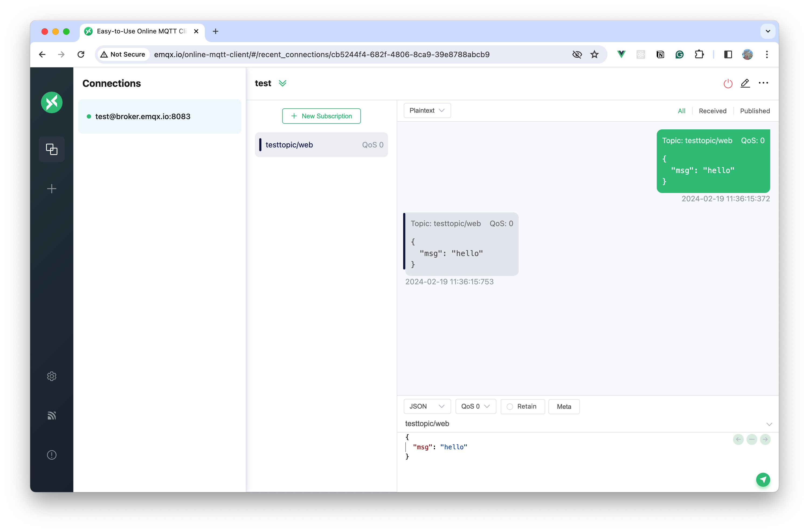Click the settings gear icon in sidebar

[x=52, y=376]
